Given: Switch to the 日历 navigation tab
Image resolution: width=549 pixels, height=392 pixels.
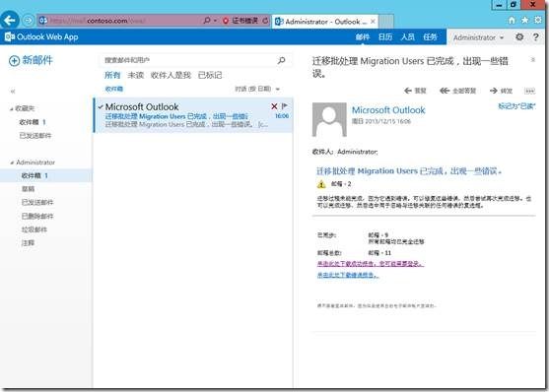Looking at the screenshot, I should (385, 37).
